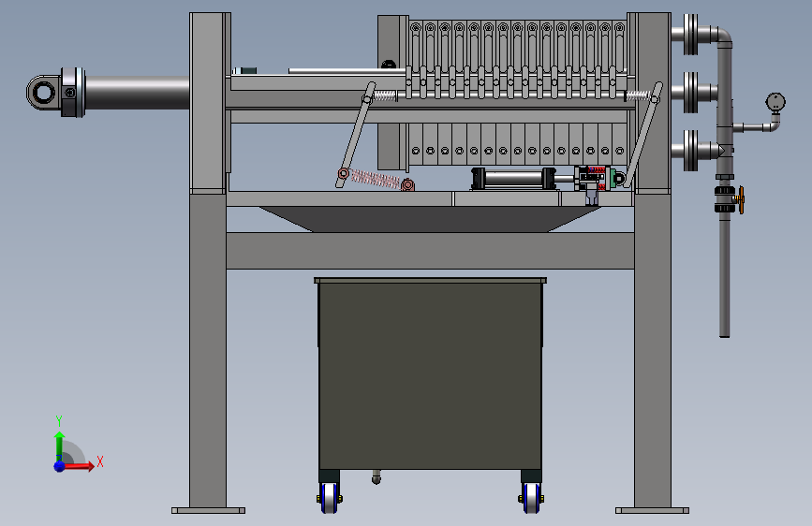Click the left blue caster wheel of the tank

[x=329, y=498]
